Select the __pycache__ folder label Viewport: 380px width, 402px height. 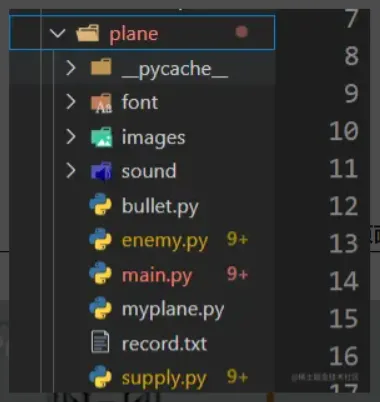click(x=175, y=70)
